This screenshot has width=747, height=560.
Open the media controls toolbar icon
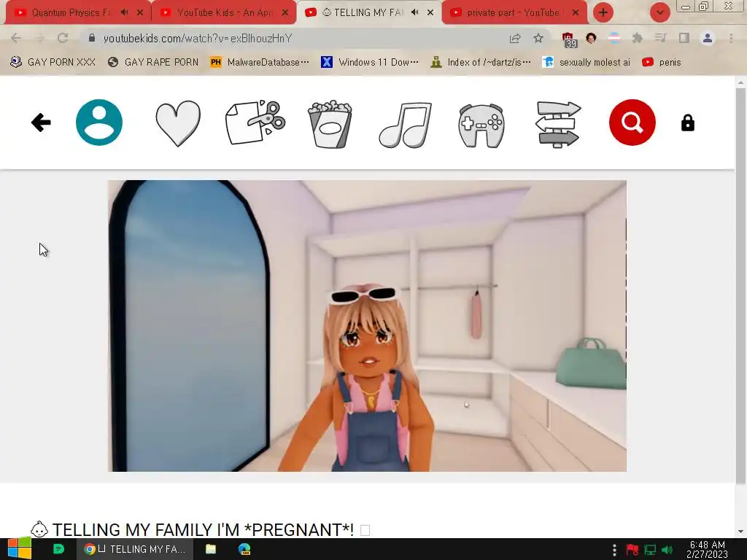click(660, 38)
